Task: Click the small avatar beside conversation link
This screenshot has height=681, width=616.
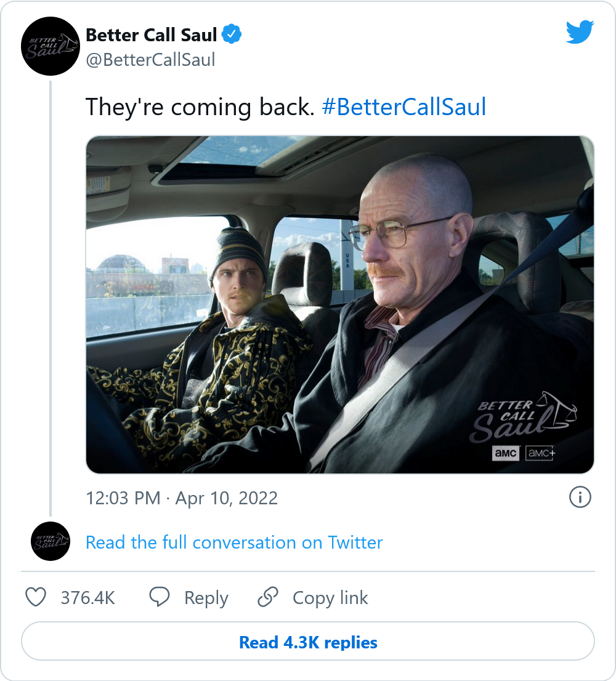Action: pyautogui.click(x=51, y=541)
